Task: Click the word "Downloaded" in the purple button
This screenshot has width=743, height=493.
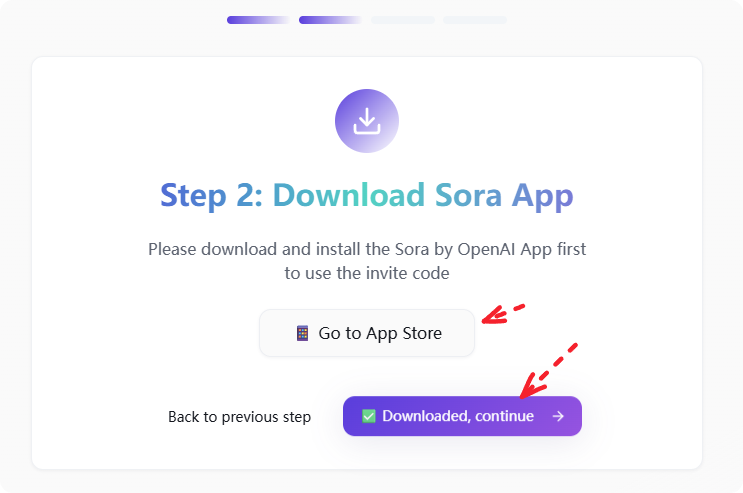Action: coord(425,416)
